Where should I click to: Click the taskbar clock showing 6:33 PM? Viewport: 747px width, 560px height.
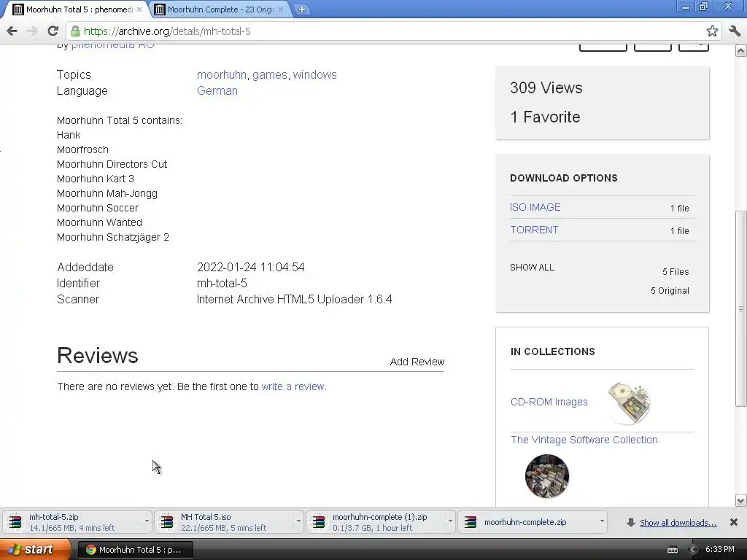720,550
